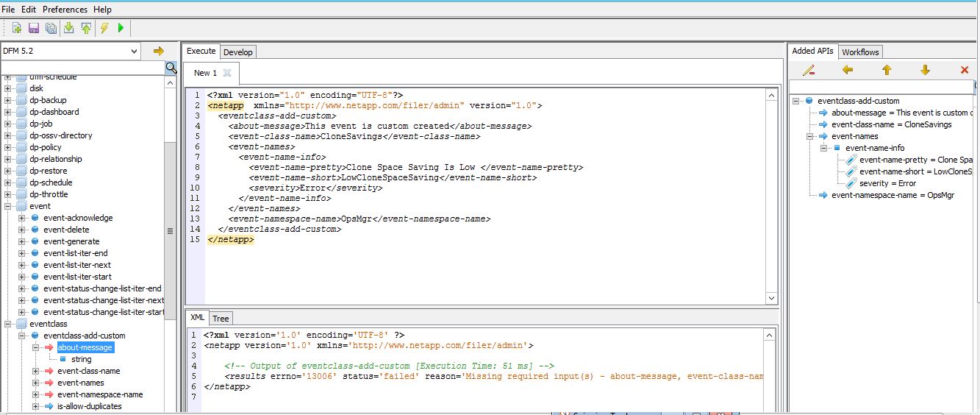Click the API search input field in left panel
This screenshot has width=980, height=415.
[x=82, y=68]
